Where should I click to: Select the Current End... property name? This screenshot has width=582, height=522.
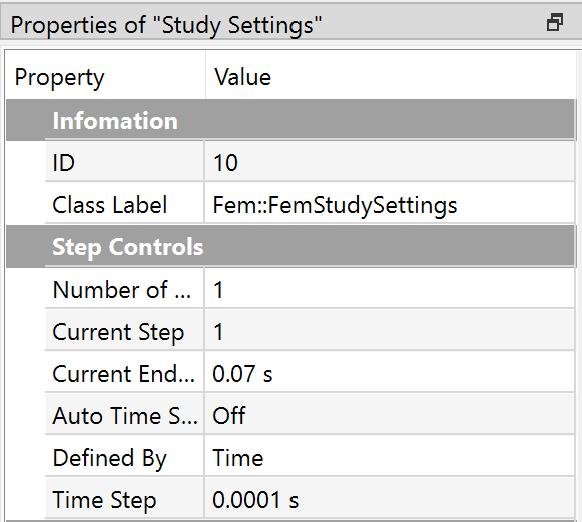[124, 373]
